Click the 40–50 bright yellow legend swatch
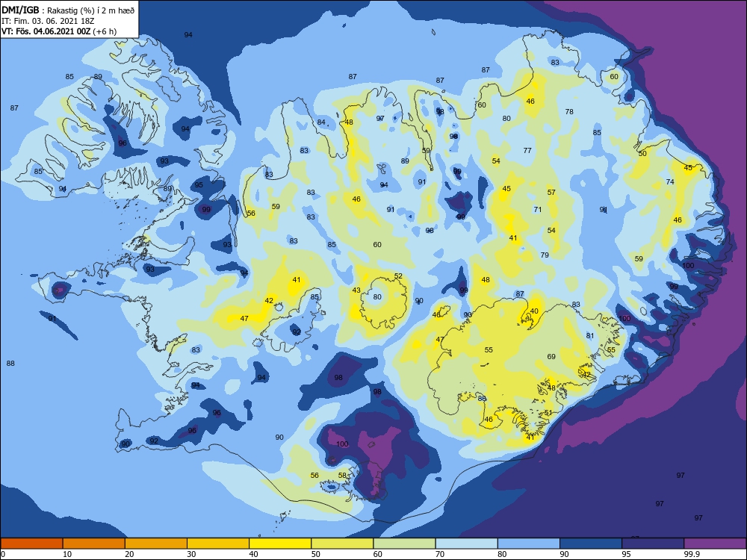747x560 pixels. coord(280,544)
